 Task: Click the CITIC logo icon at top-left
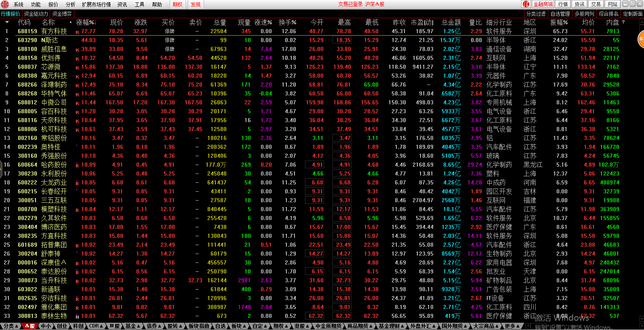pos(4,4)
